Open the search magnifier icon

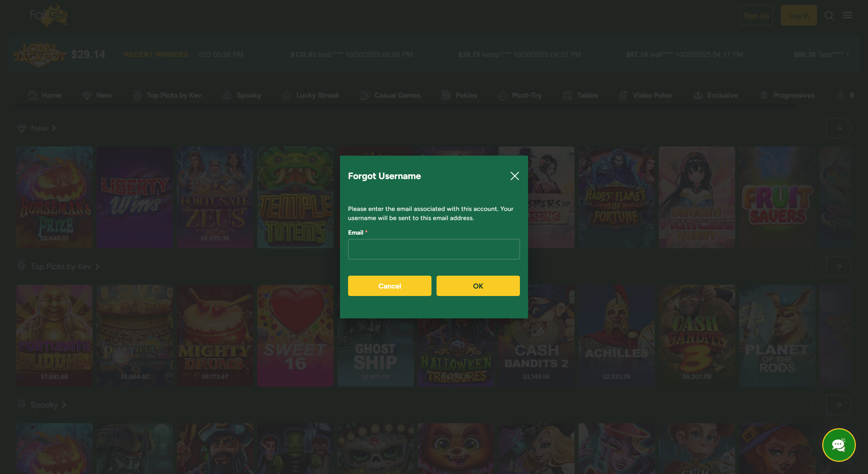829,15
